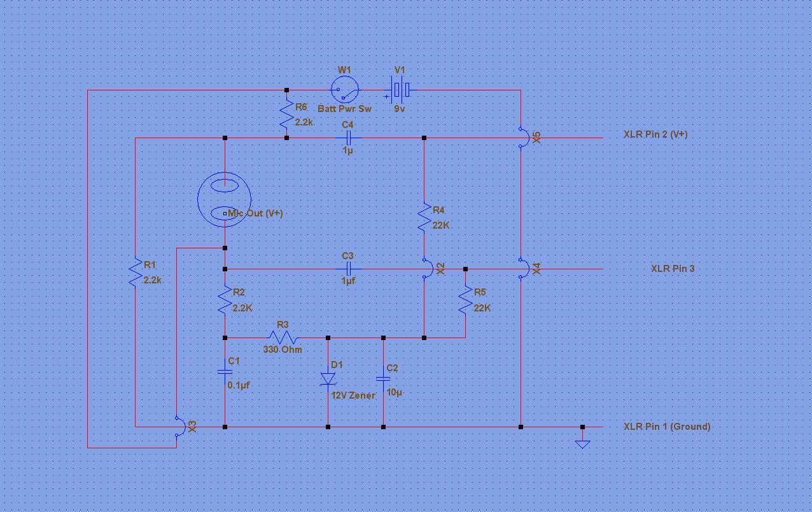Select the W1 battery power switch symbol
812x512 pixels.
(x=344, y=90)
